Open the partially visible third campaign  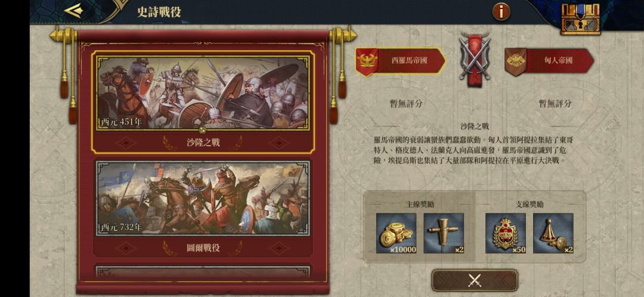[x=203, y=272]
